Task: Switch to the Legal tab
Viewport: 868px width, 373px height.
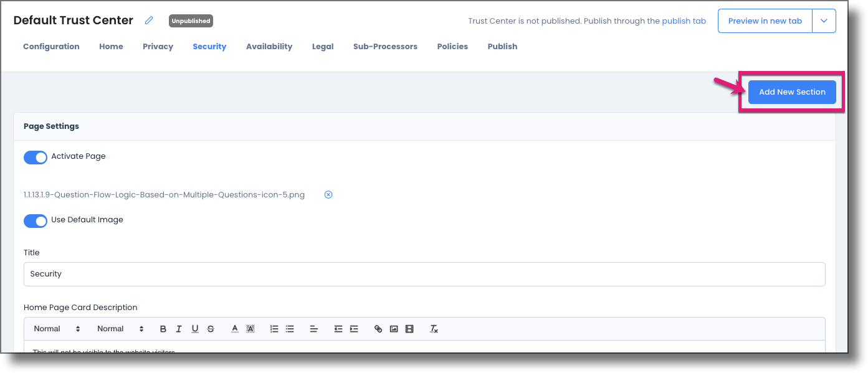Action: coord(323,47)
